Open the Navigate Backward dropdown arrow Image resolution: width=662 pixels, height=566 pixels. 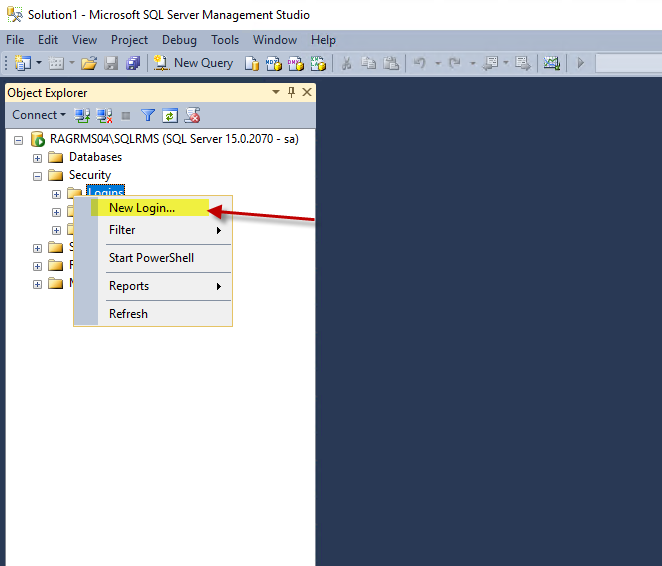click(x=506, y=63)
